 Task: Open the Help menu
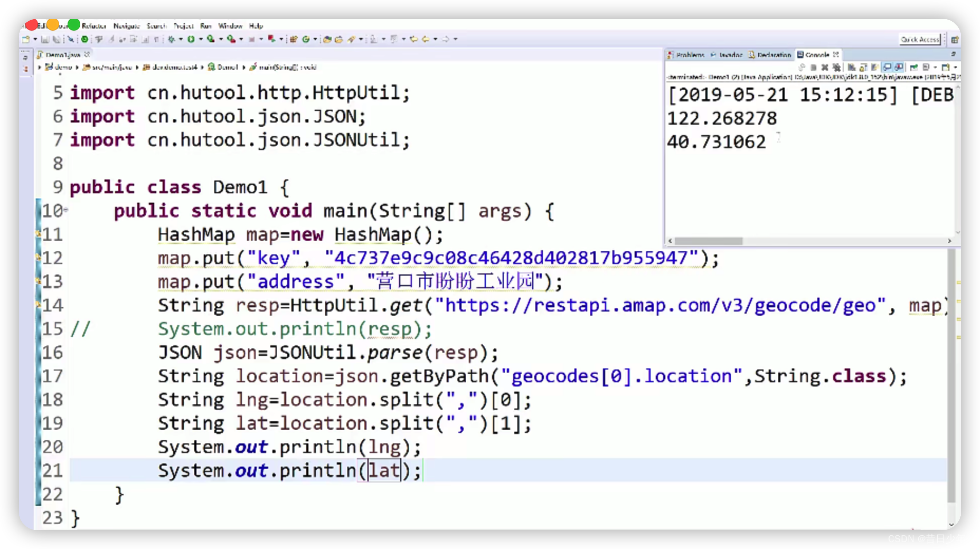[256, 25]
